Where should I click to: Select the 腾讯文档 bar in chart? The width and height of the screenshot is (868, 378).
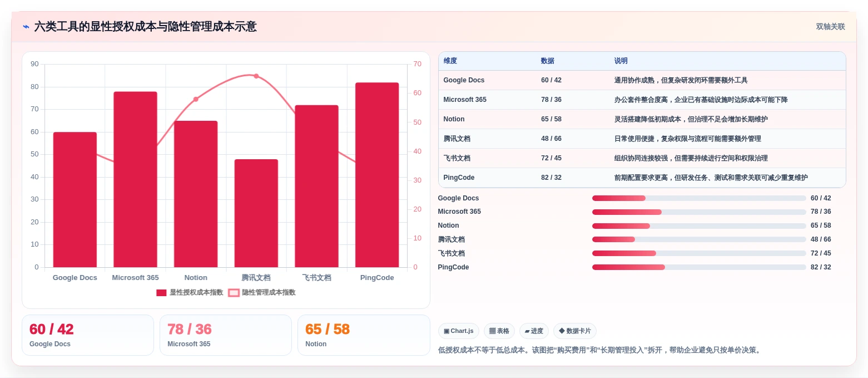256,213
